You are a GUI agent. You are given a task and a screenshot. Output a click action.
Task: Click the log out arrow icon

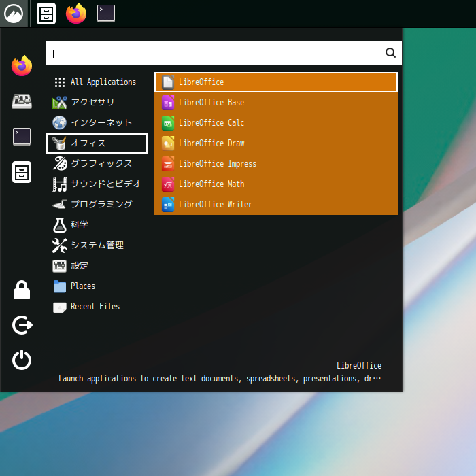pyautogui.click(x=22, y=326)
